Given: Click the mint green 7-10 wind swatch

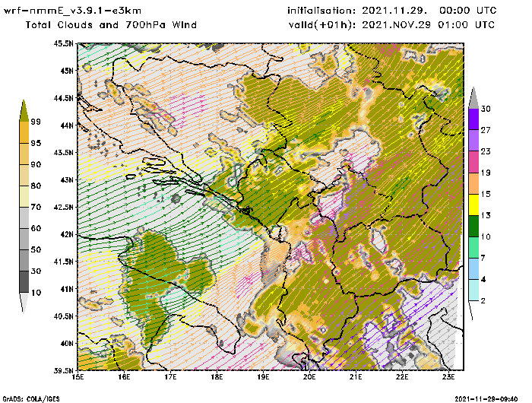Looking at the screenshot, I should click(x=473, y=248).
